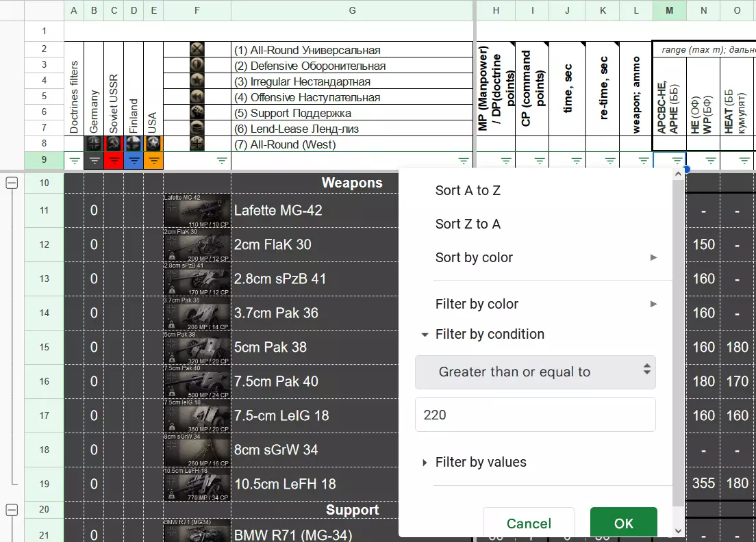Screen dimensions: 756x542
Task: Collapse the Support row group at row 20
Action: 12,509
